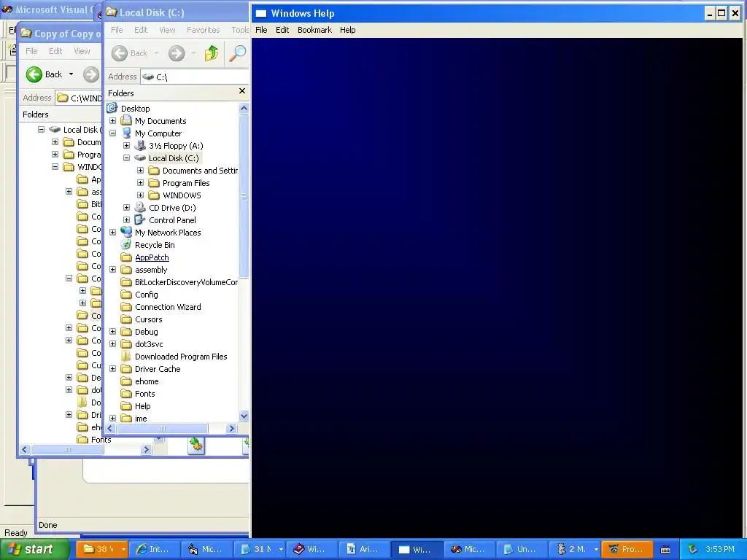Collapse Local Disk (C:) node in Local Disk tree
The height and width of the screenshot is (560, 747).
coord(127,158)
